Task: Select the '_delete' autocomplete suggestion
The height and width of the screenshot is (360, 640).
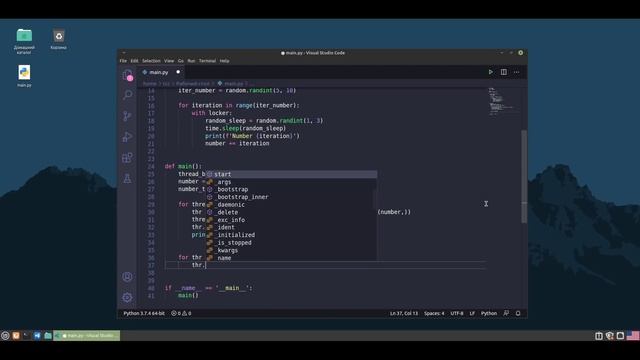Action: pos(291,212)
